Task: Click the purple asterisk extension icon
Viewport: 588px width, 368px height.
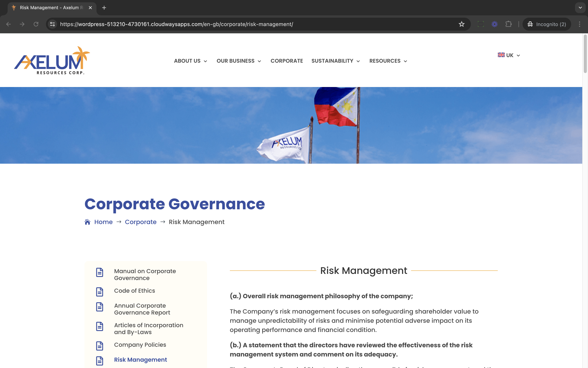Action: click(494, 24)
